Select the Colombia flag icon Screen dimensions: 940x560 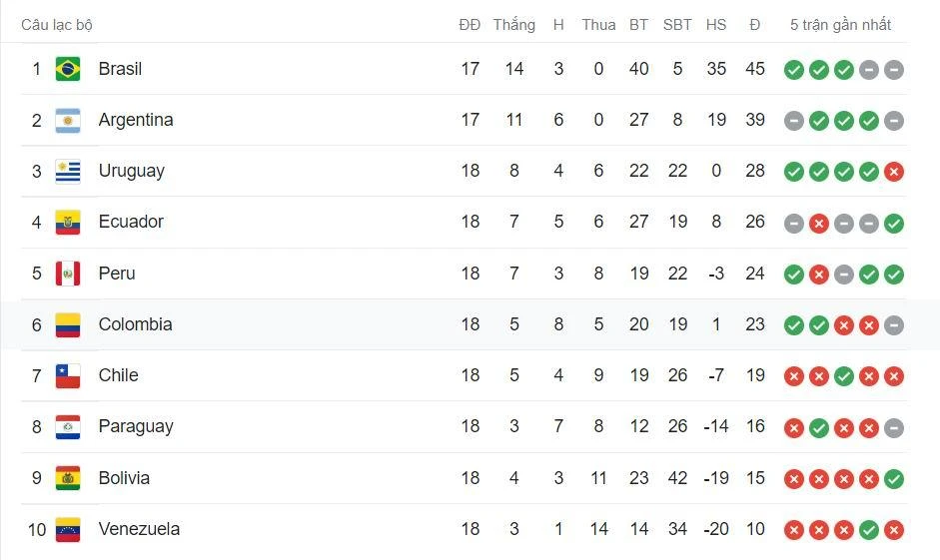(68, 324)
